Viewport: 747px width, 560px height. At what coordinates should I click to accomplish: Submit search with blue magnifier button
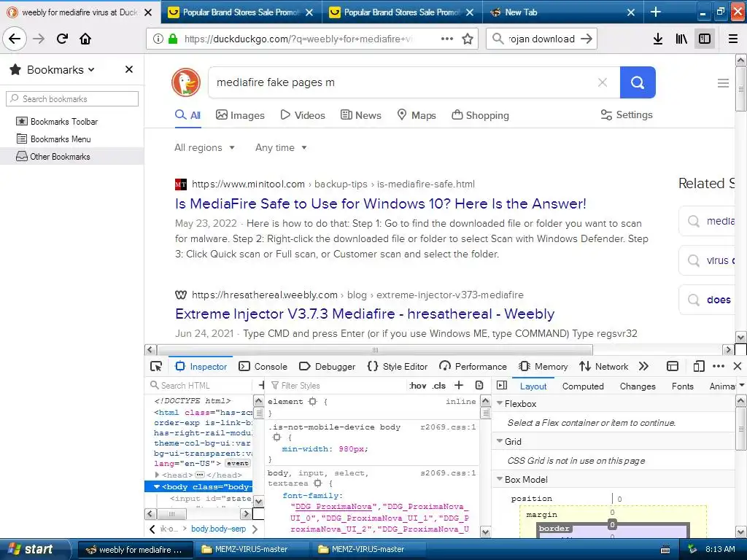638,82
